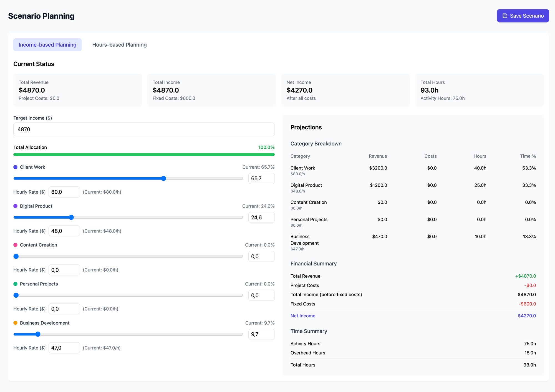Click the Business Development hourly rate field
Viewport: 555px width, 392px height.
[x=64, y=348]
